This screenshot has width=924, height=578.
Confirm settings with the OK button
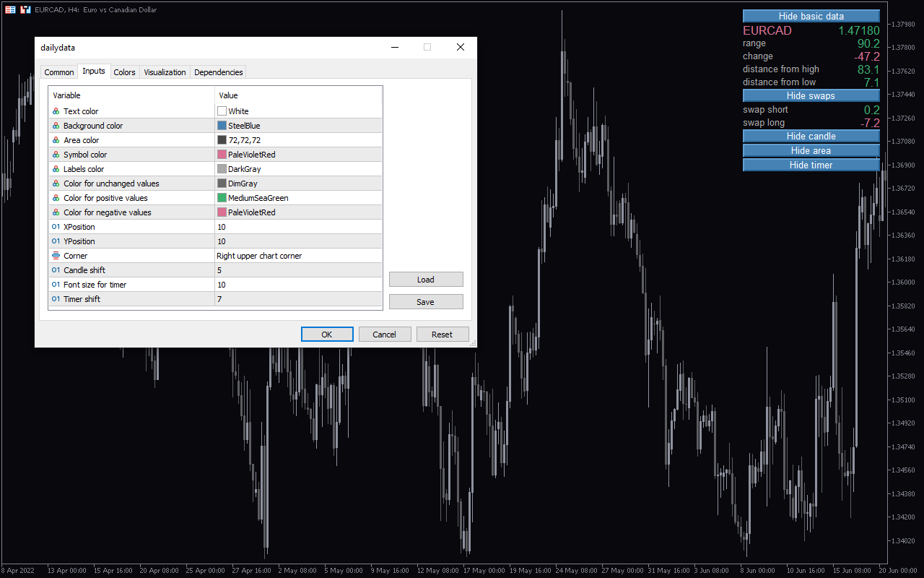pyautogui.click(x=327, y=335)
